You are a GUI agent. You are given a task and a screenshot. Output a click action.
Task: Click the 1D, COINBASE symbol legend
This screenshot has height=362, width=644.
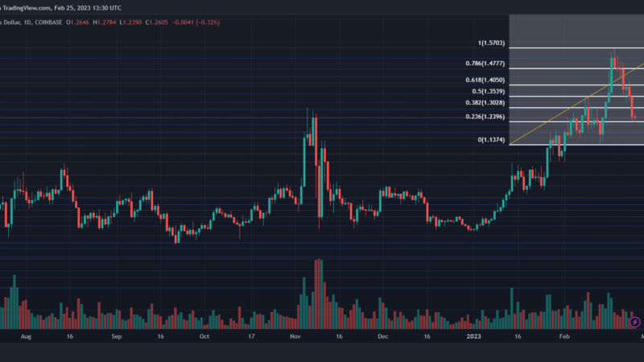click(x=43, y=23)
